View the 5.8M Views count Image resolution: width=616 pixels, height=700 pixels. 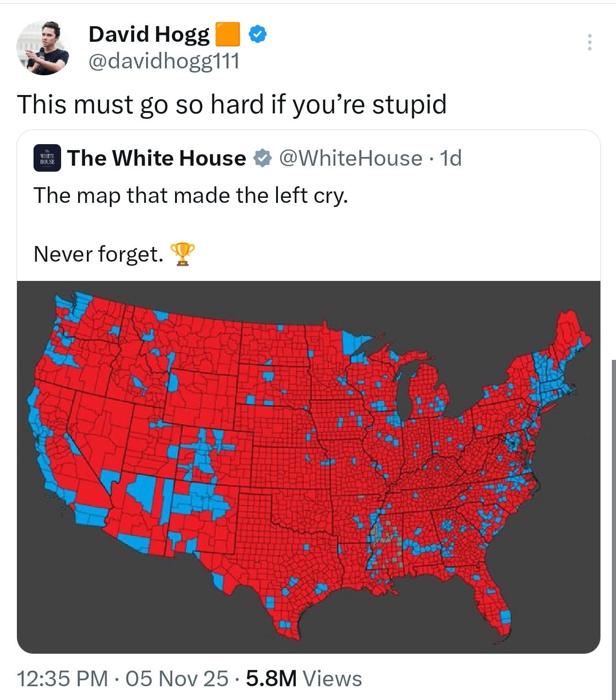(x=304, y=678)
